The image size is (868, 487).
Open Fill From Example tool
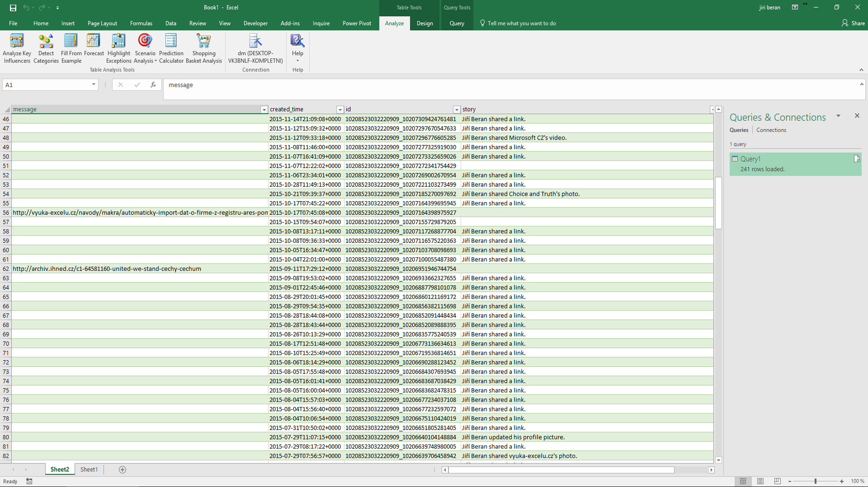coord(71,48)
